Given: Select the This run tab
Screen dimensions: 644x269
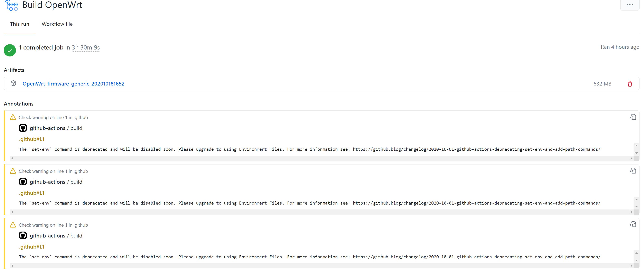Looking at the screenshot, I should [x=19, y=24].
